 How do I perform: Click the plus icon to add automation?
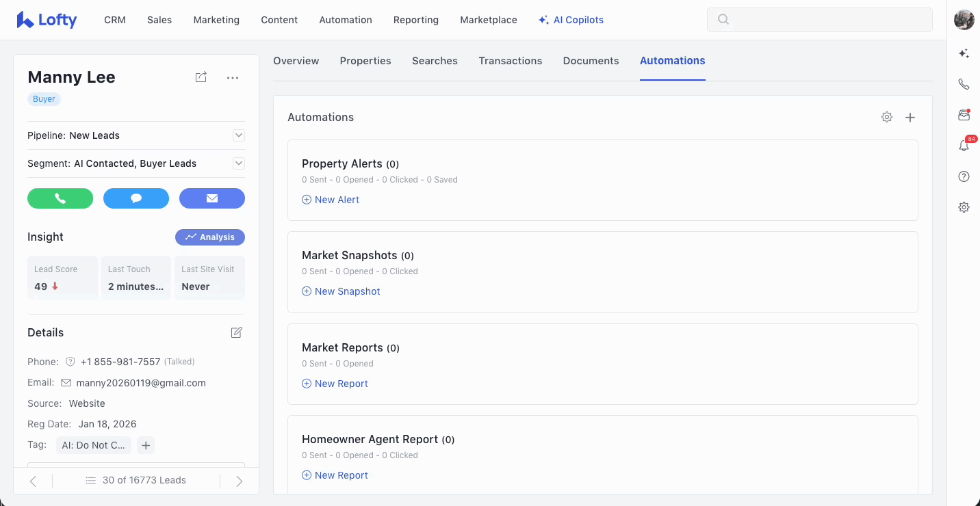(x=910, y=118)
